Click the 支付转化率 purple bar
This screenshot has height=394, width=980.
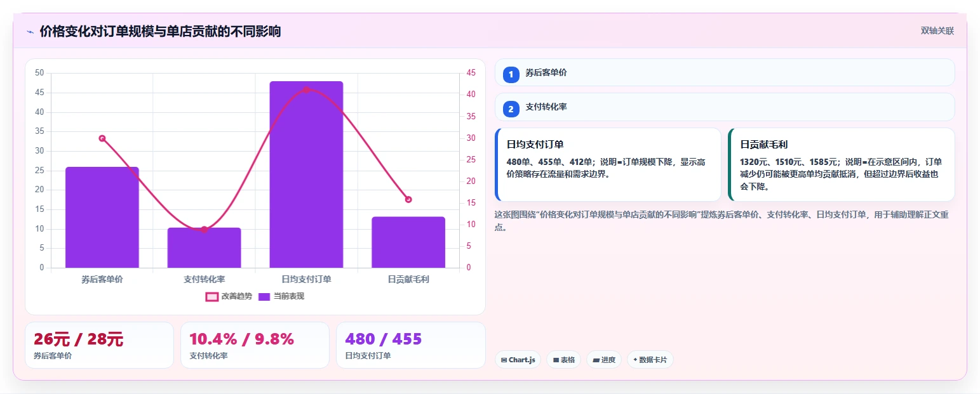(x=204, y=247)
